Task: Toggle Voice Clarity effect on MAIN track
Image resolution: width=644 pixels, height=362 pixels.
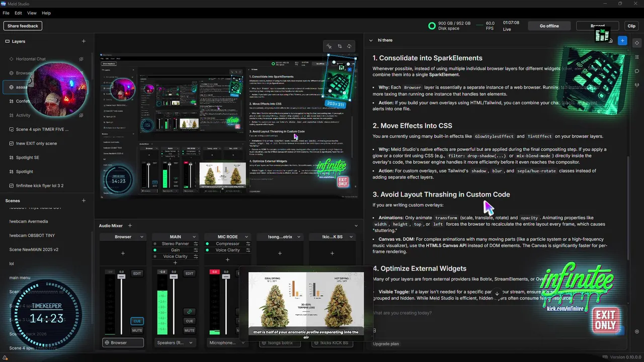Action: pos(155,256)
